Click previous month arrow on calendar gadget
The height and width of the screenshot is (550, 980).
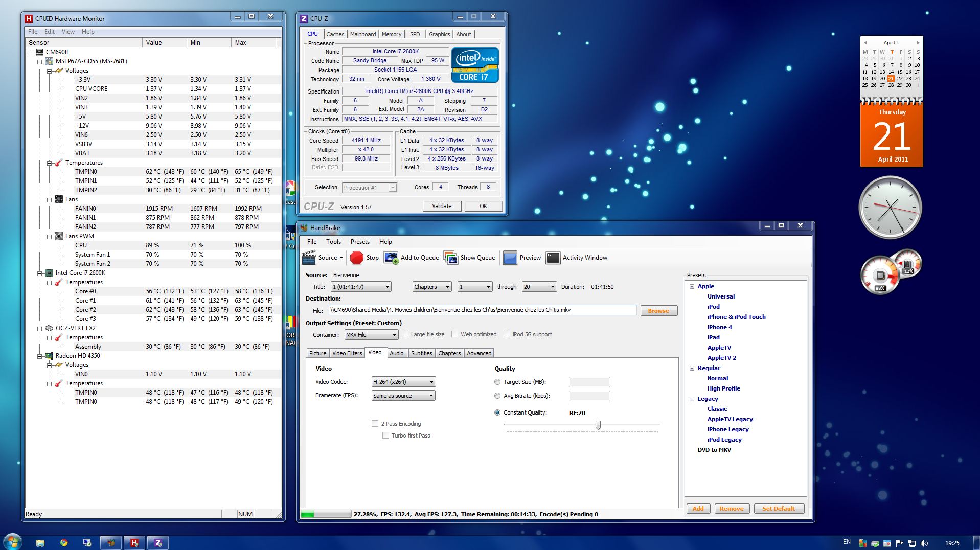(x=865, y=43)
